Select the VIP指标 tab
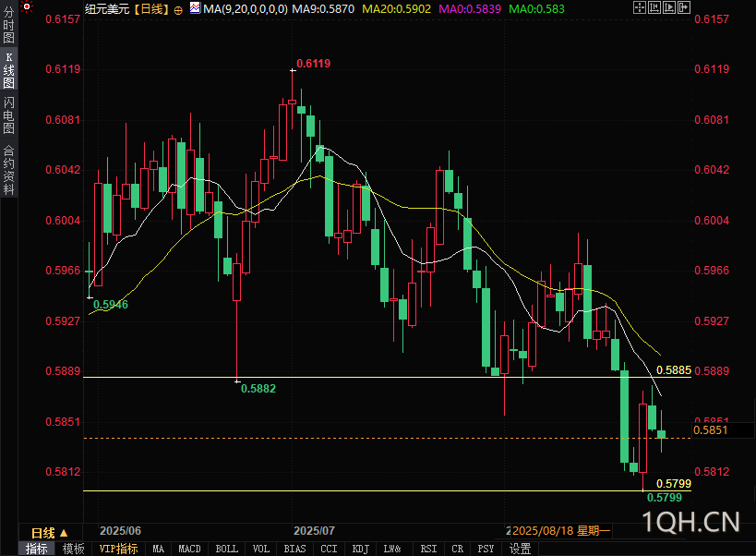This screenshot has width=756, height=556. pos(118,549)
